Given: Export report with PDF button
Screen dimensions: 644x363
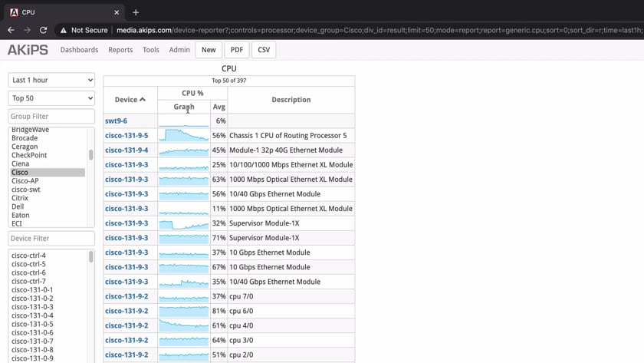Looking at the screenshot, I should tap(237, 50).
